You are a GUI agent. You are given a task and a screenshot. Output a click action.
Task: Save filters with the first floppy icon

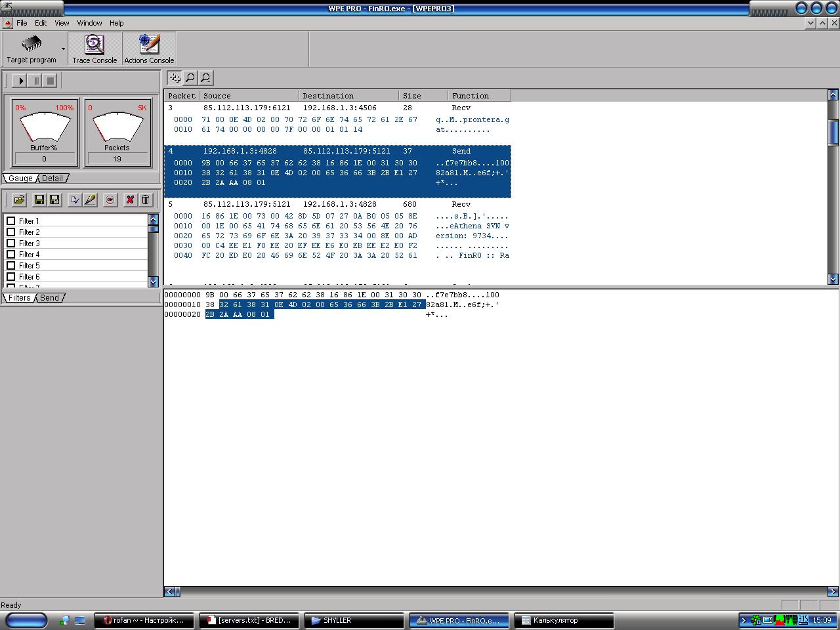[x=39, y=199]
